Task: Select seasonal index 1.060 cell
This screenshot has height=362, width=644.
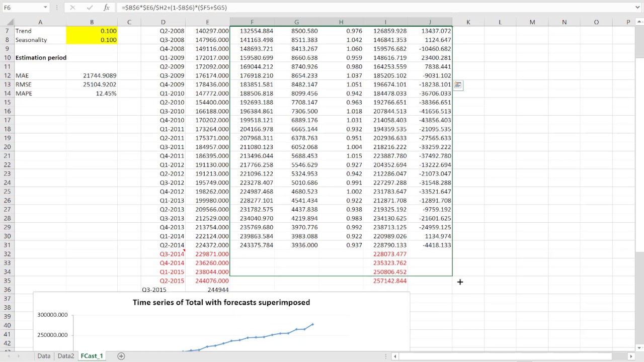Action: (x=341, y=49)
